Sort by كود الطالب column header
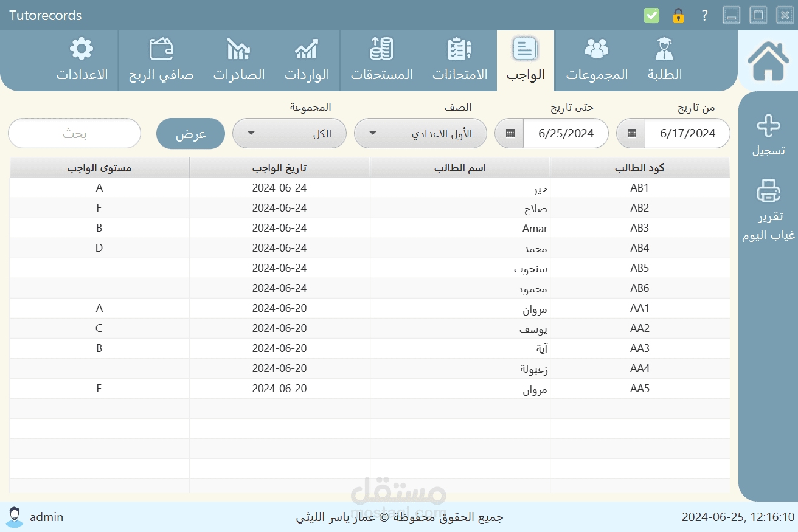Viewport: 798px width, 532px height. click(x=640, y=168)
